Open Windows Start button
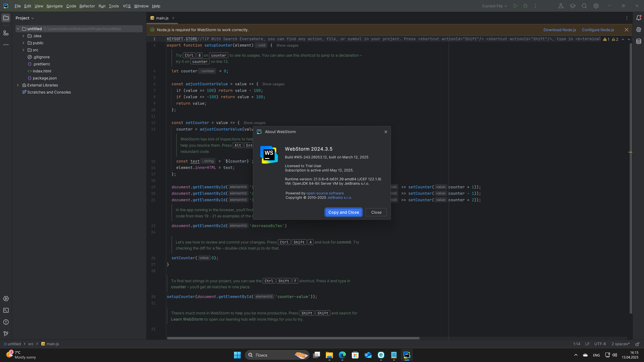The width and height of the screenshot is (644, 362). [x=237, y=355]
